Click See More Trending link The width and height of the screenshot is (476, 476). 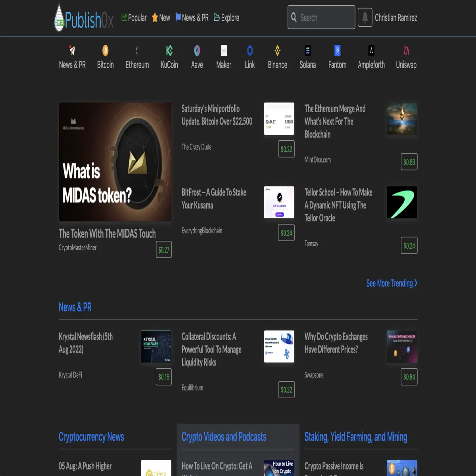pos(392,283)
